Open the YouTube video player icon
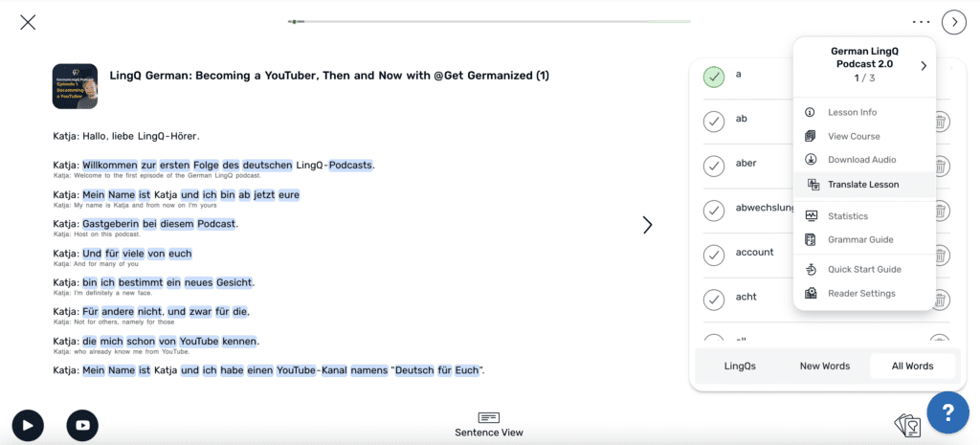Viewport: 980px width, 445px height. click(81, 425)
